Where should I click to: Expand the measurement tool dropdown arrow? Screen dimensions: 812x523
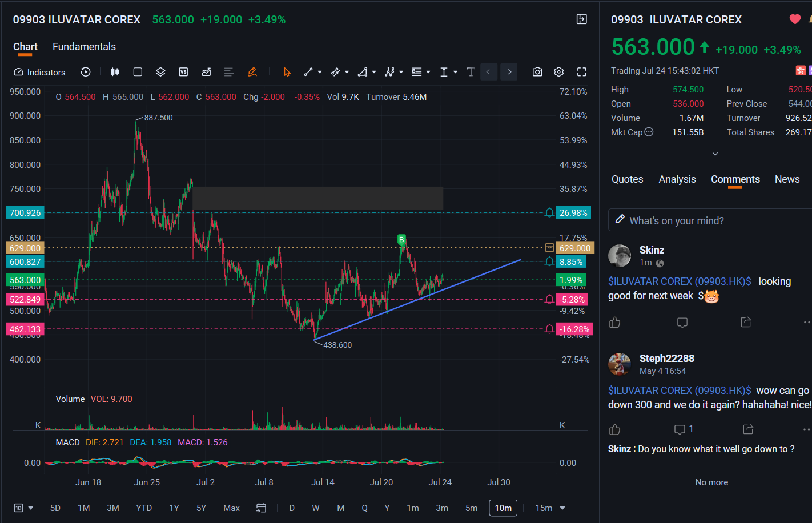(x=455, y=72)
